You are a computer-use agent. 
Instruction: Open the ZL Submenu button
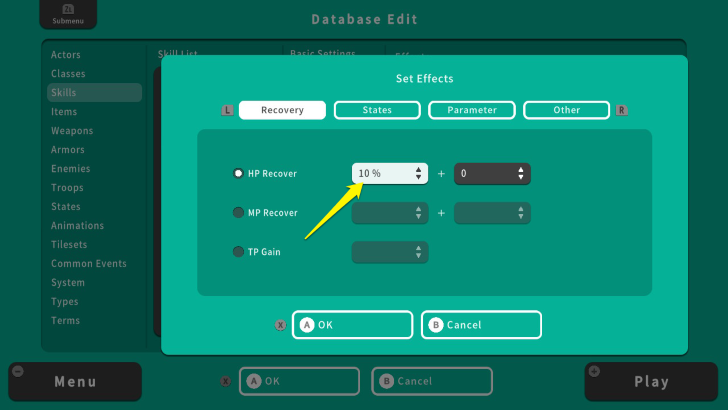point(68,14)
